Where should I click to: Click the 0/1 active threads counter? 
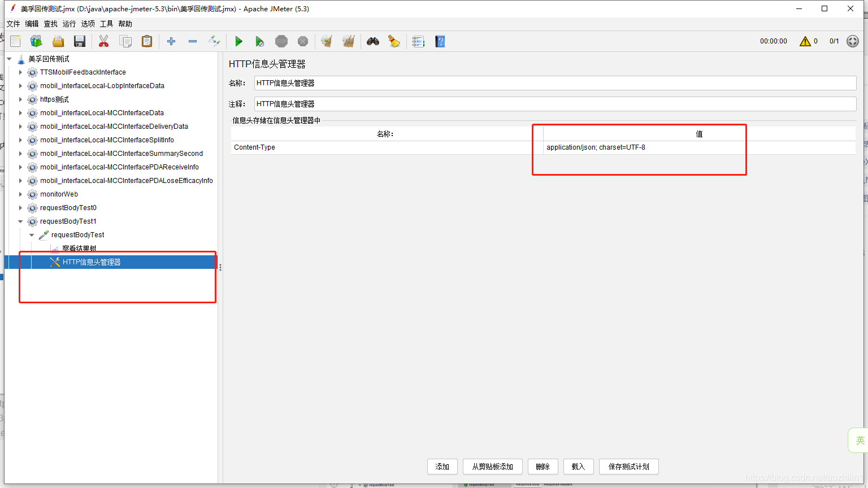(x=834, y=41)
